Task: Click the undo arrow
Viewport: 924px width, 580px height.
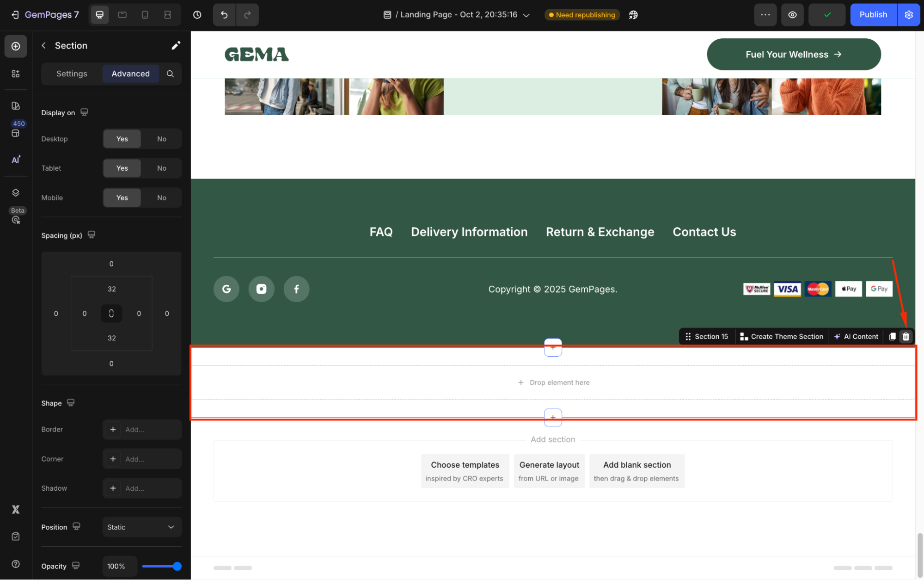Action: pos(224,15)
